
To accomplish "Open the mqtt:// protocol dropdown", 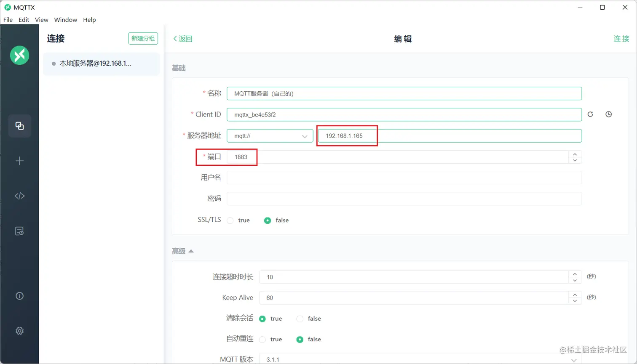I will coord(270,136).
